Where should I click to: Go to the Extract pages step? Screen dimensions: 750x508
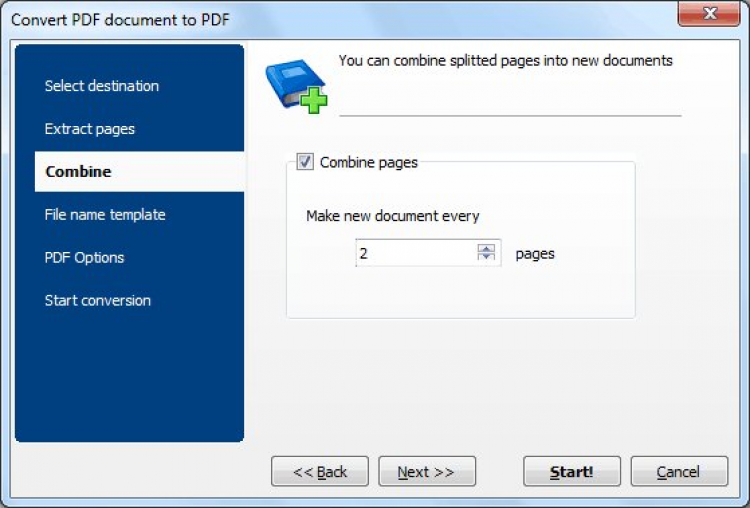(90, 129)
